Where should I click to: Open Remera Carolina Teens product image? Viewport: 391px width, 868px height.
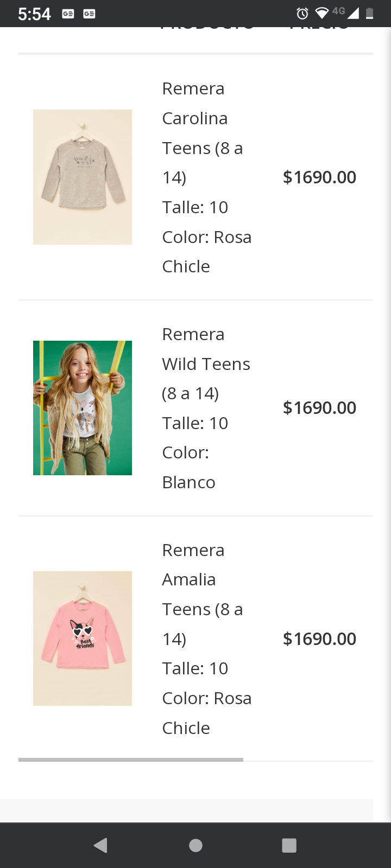pos(83,177)
